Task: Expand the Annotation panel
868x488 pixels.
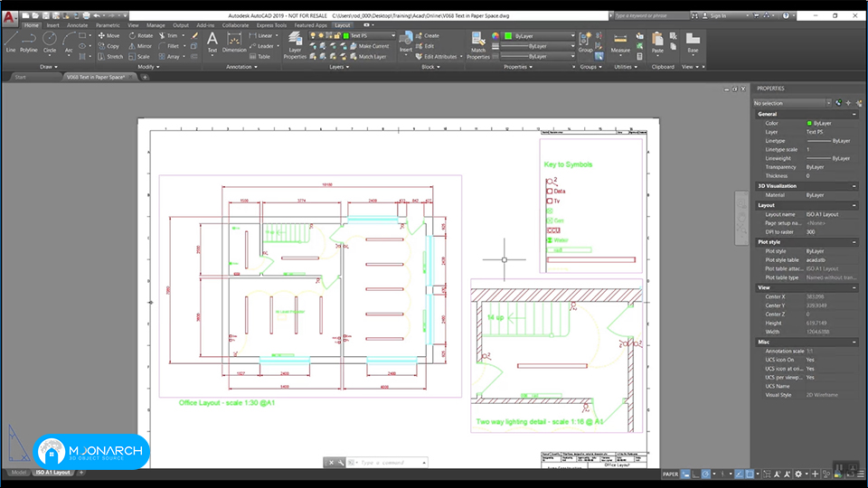Action: pos(242,67)
